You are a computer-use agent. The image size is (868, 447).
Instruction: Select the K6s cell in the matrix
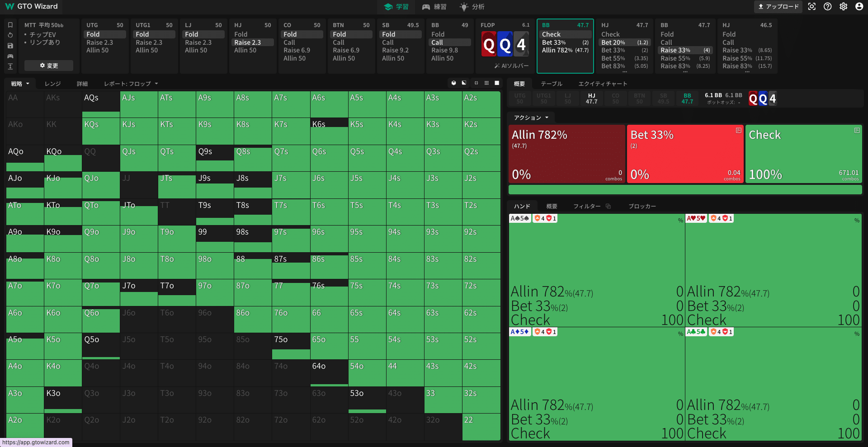329,131
